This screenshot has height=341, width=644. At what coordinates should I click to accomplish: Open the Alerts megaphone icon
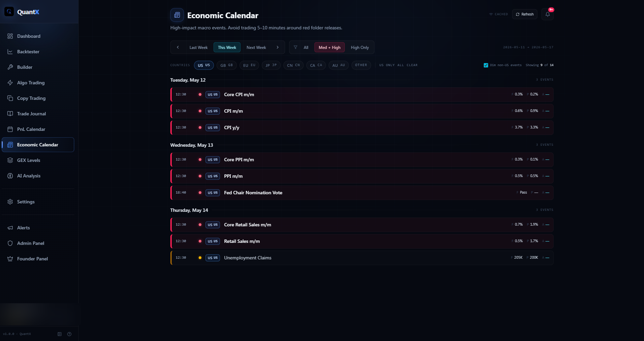point(10,228)
